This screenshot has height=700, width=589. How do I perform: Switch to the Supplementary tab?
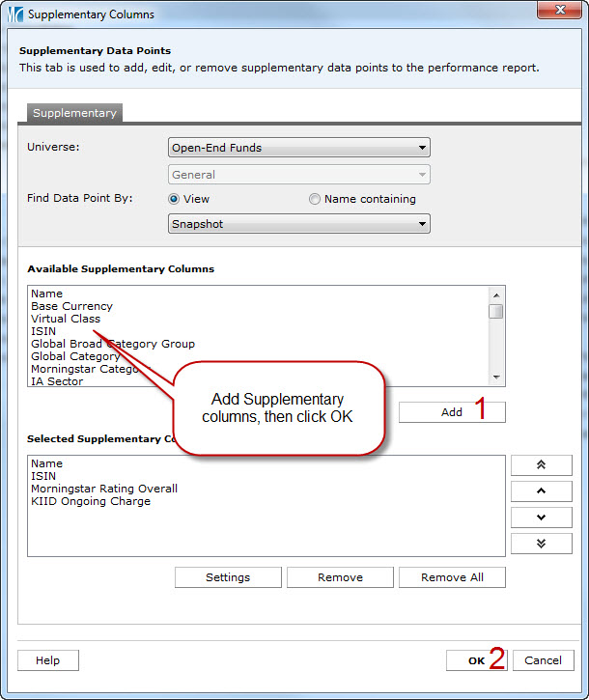point(74,113)
